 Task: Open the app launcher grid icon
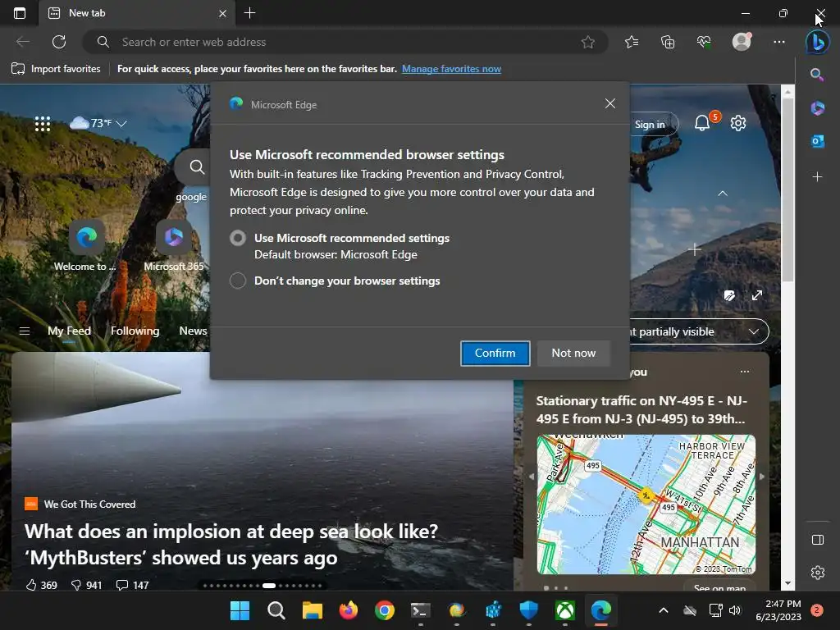[x=43, y=124]
